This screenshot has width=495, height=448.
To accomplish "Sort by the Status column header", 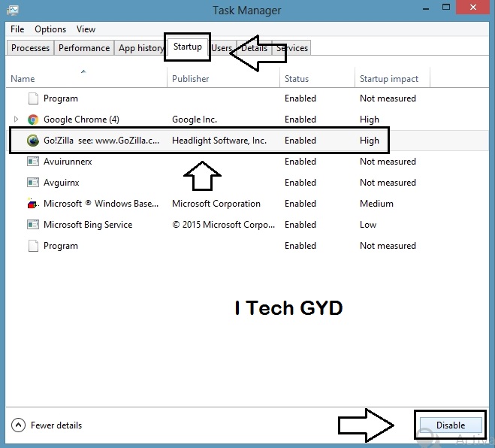I will [x=297, y=79].
